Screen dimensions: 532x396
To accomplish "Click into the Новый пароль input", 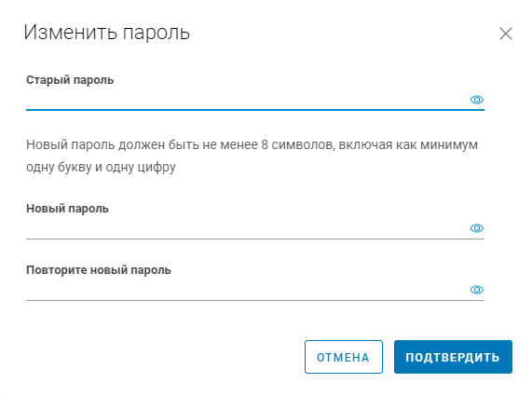I will 248,228.
